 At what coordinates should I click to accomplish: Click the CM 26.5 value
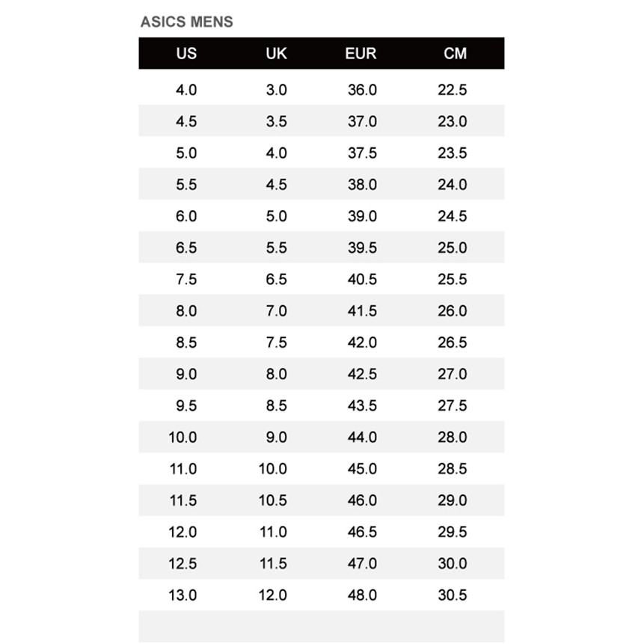tap(453, 343)
